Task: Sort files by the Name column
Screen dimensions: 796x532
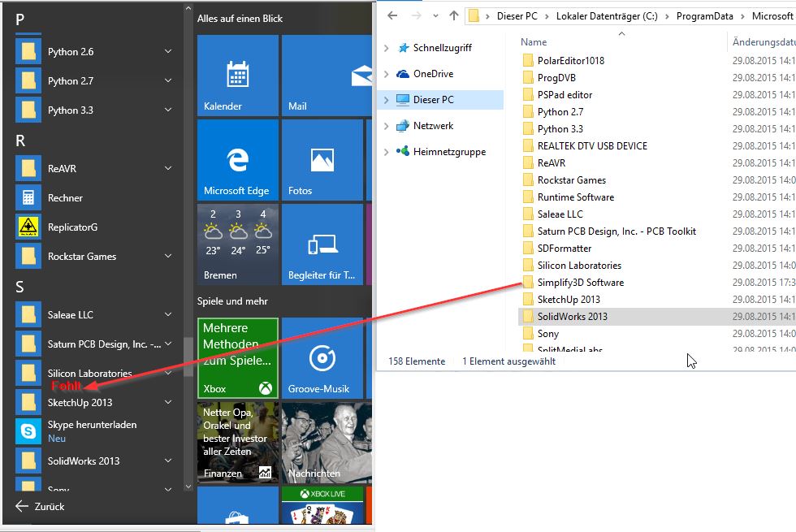Action: pos(534,42)
